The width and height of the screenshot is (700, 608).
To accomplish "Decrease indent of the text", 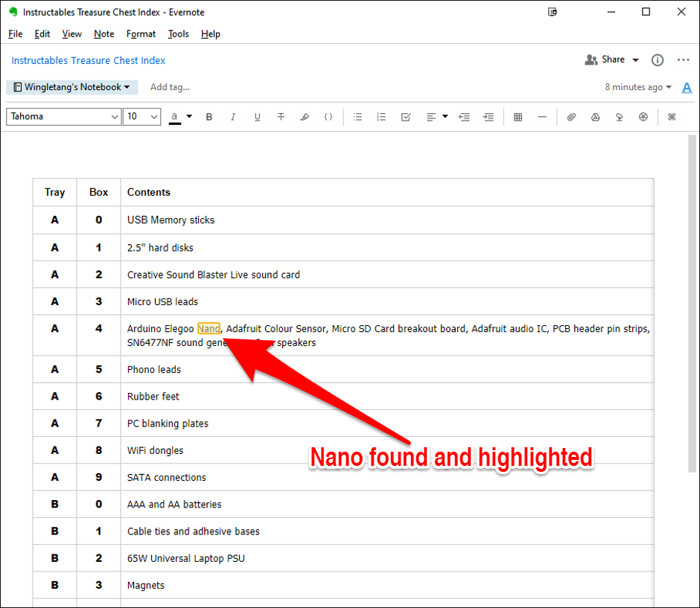I will click(x=464, y=117).
